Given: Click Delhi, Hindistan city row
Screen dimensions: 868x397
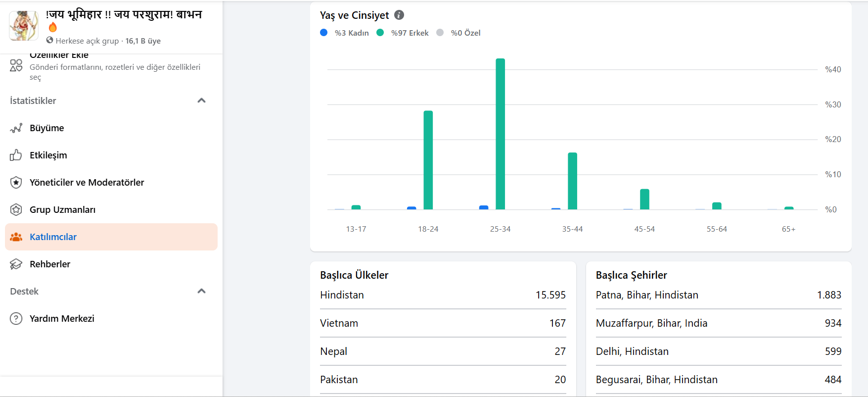Looking at the screenshot, I should tap(719, 351).
